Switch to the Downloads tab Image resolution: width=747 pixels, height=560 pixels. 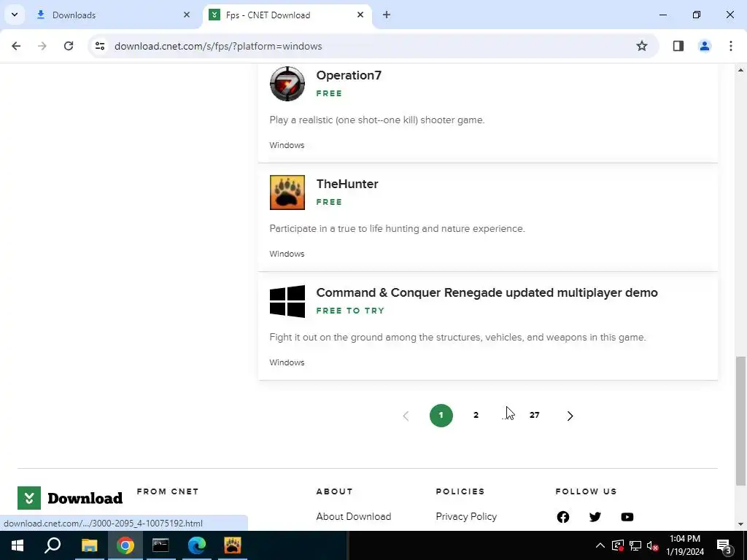tap(113, 15)
